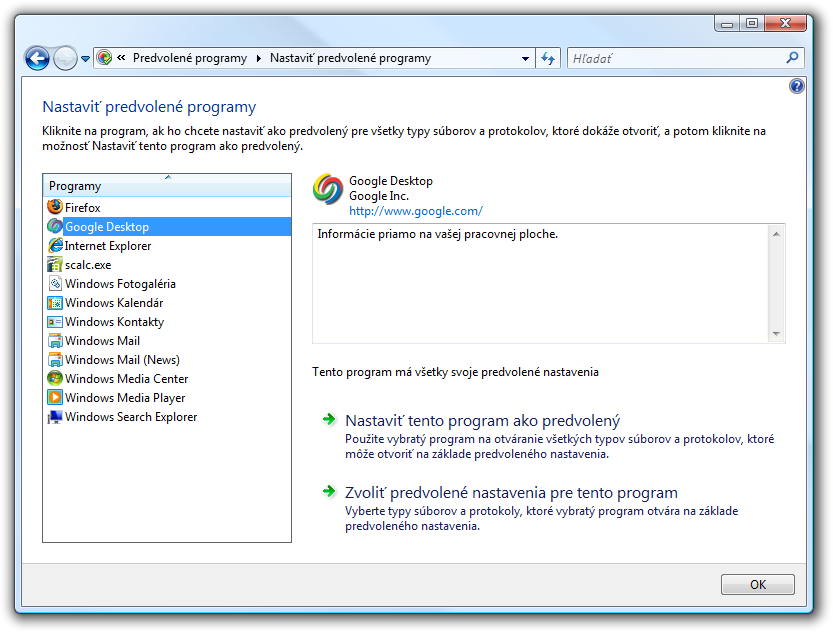
Task: Click the magnifier search icon
Action: (792, 57)
